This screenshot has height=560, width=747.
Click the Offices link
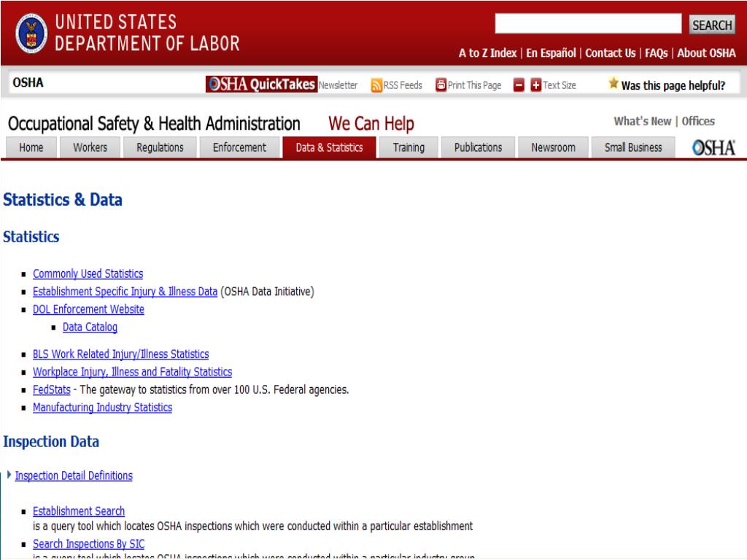[x=698, y=122]
